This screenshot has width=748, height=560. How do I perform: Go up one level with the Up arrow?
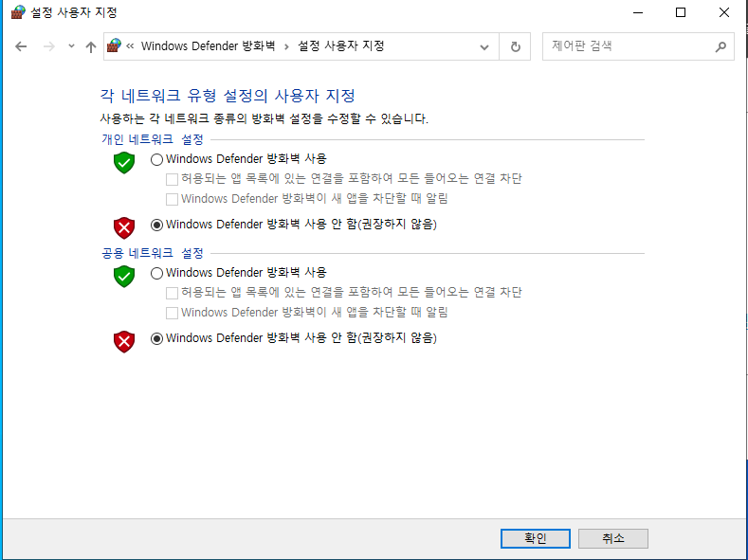tap(91, 46)
